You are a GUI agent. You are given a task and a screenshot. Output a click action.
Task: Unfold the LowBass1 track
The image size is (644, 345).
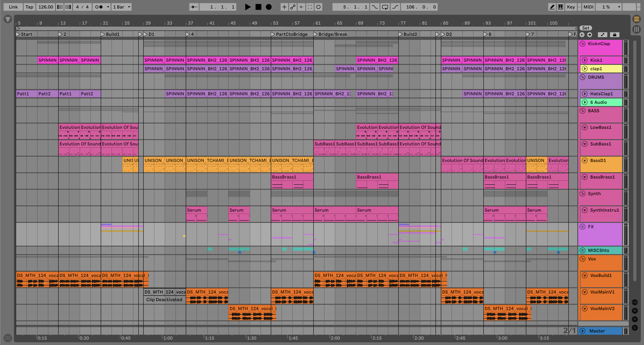(x=584, y=127)
